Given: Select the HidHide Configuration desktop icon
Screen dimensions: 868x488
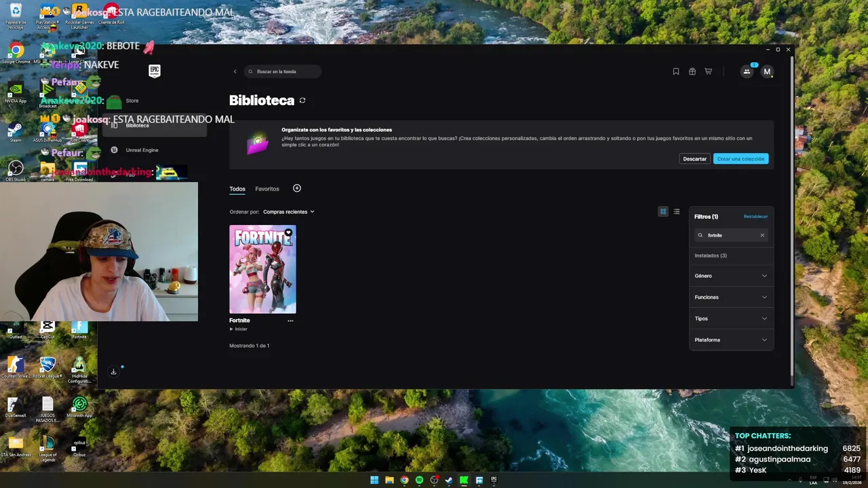Looking at the screenshot, I should click(x=79, y=370).
